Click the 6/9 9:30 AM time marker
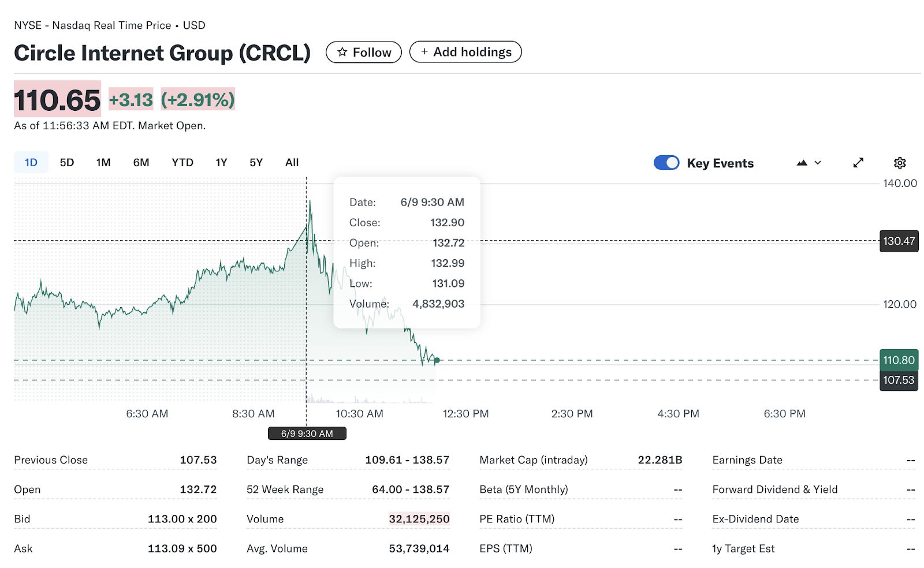This screenshot has width=924, height=568. coord(307,434)
